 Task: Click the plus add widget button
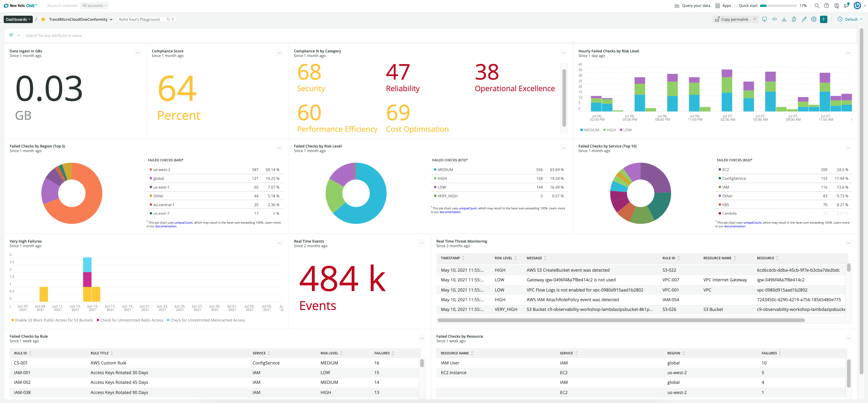pos(823,19)
